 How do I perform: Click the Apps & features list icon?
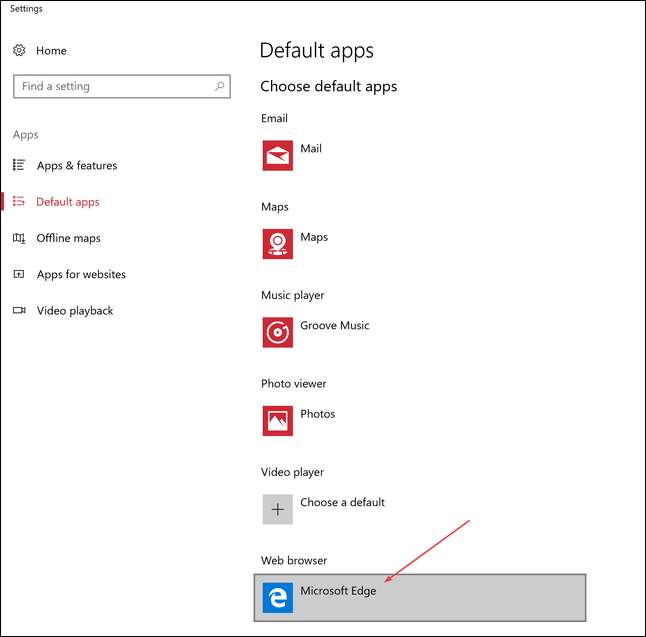pos(19,165)
